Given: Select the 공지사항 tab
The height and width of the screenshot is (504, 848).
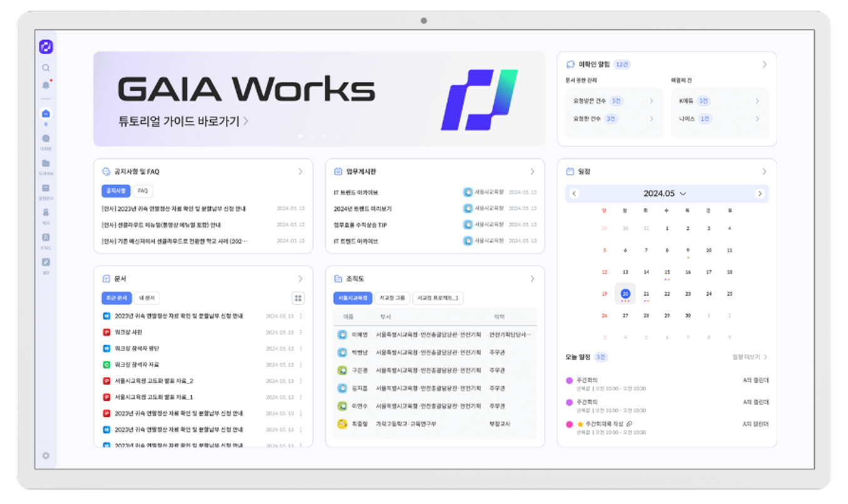Looking at the screenshot, I should [116, 191].
